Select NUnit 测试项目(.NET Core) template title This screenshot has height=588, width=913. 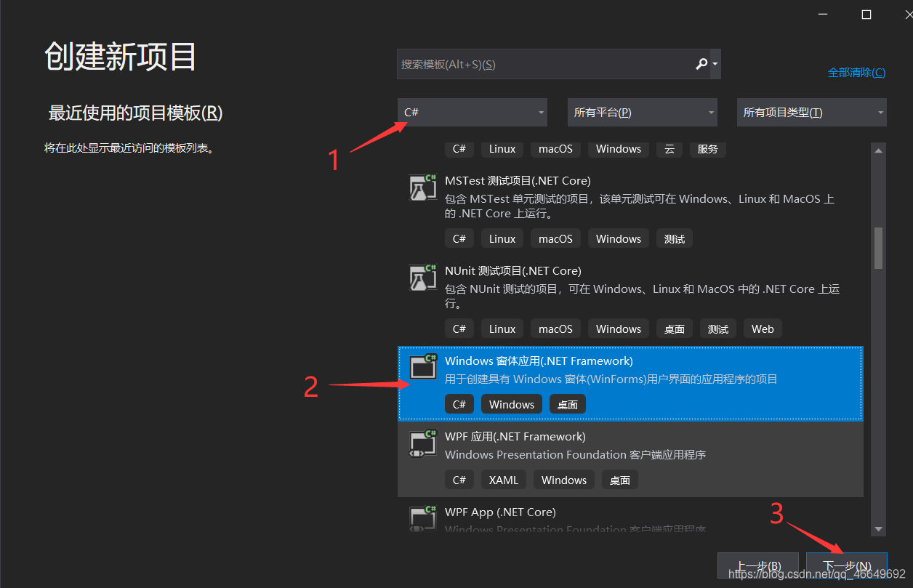coord(513,270)
